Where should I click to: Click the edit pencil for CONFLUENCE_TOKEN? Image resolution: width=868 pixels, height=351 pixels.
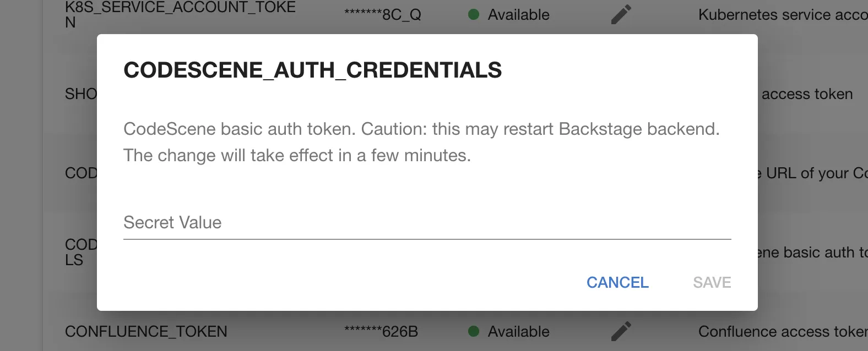(x=621, y=331)
